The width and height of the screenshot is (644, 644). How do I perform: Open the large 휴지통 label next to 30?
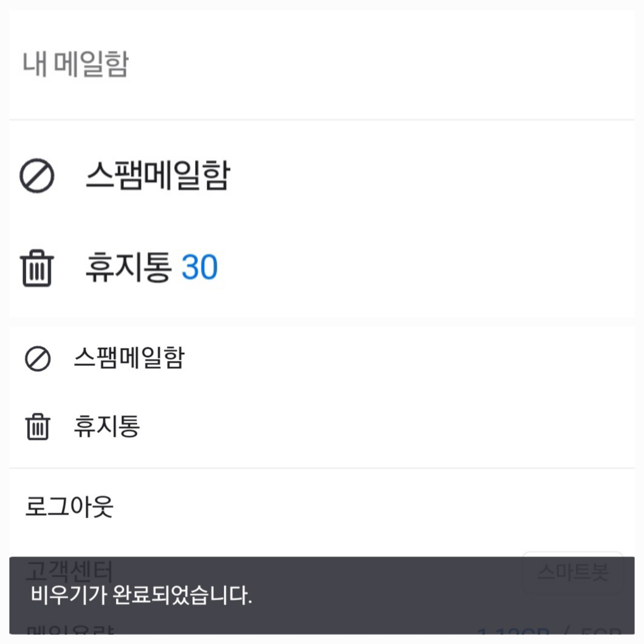[129, 267]
